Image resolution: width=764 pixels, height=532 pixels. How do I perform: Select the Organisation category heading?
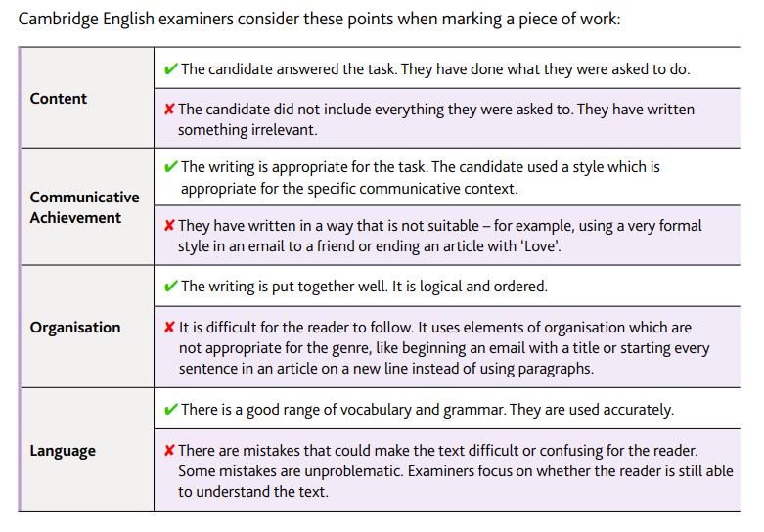[x=75, y=328]
